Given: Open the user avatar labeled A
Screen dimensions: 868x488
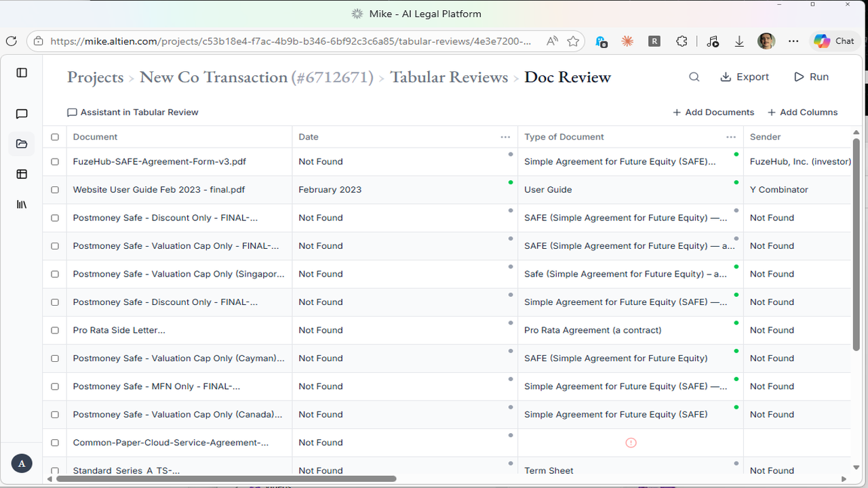Looking at the screenshot, I should coord(22,464).
